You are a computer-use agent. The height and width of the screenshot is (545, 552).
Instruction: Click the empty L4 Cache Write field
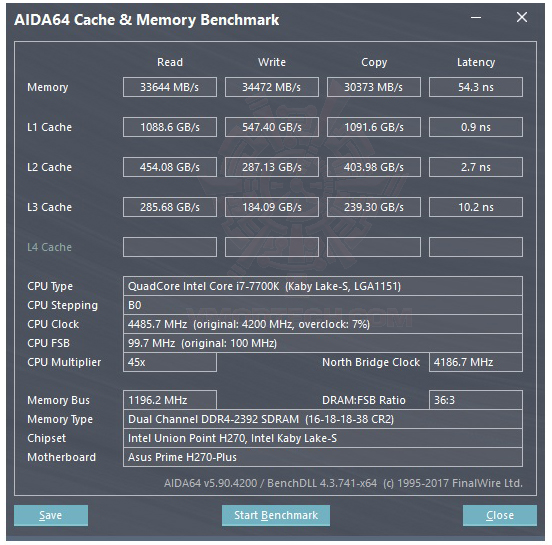click(272, 247)
